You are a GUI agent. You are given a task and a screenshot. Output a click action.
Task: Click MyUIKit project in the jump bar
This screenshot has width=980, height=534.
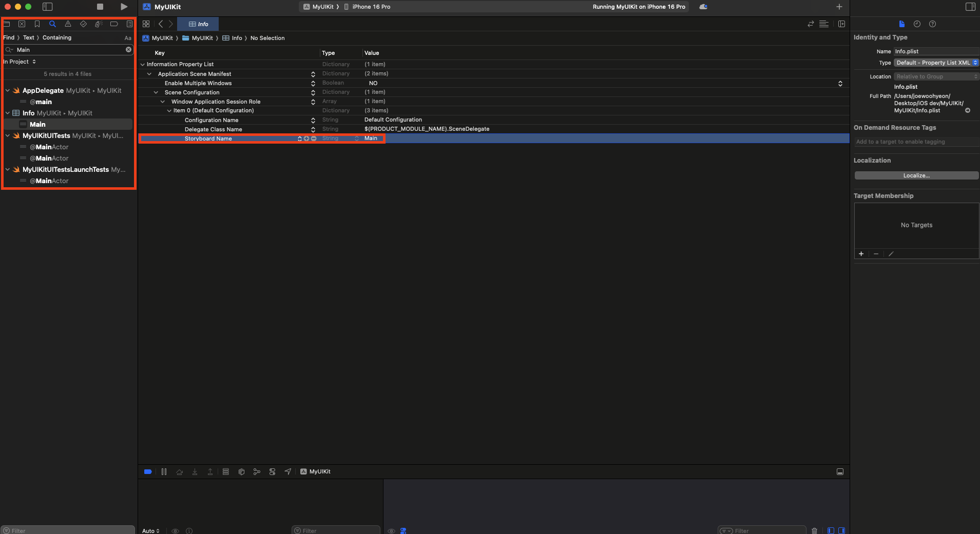(x=158, y=38)
